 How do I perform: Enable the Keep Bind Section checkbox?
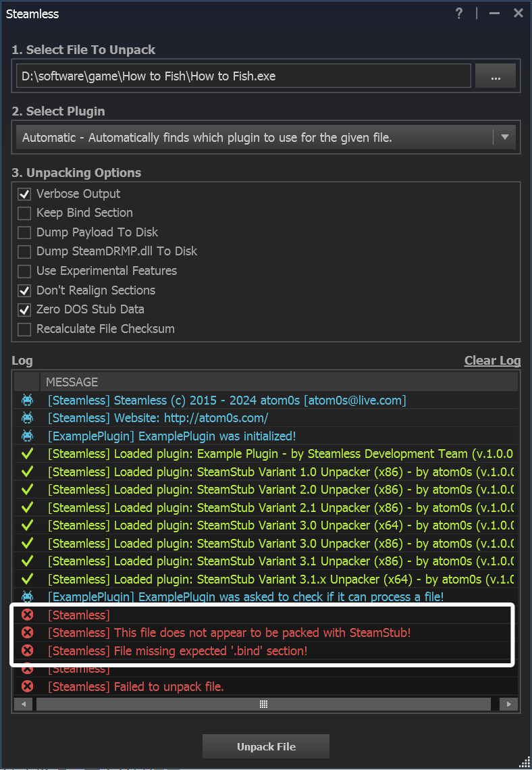(x=24, y=213)
